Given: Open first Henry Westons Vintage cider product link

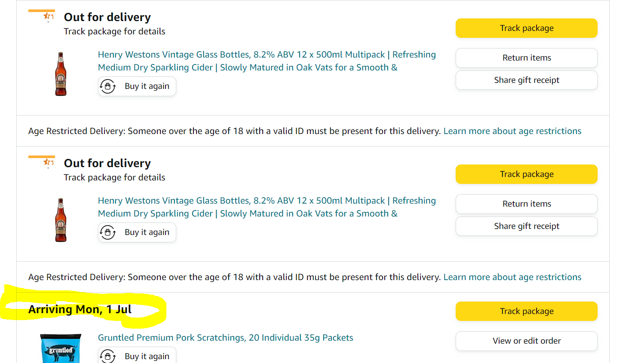Looking at the screenshot, I should pos(267,61).
